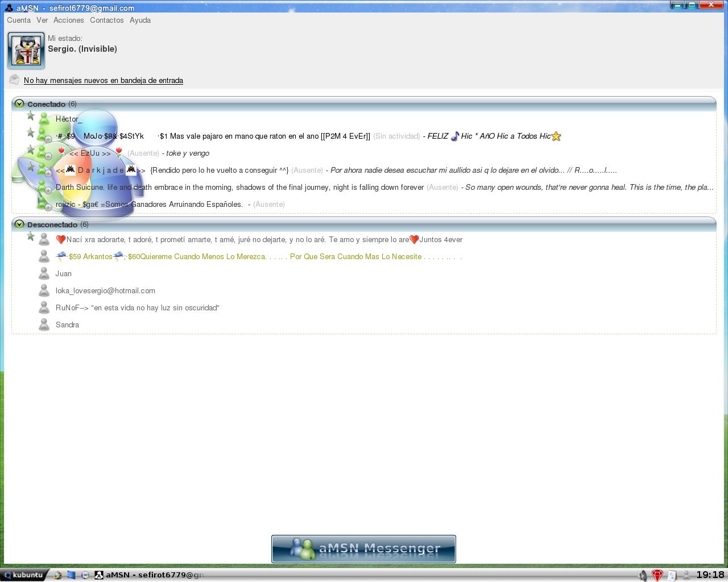The image size is (728, 582).
Task: Select contact Héctor_
Action: [x=69, y=119]
